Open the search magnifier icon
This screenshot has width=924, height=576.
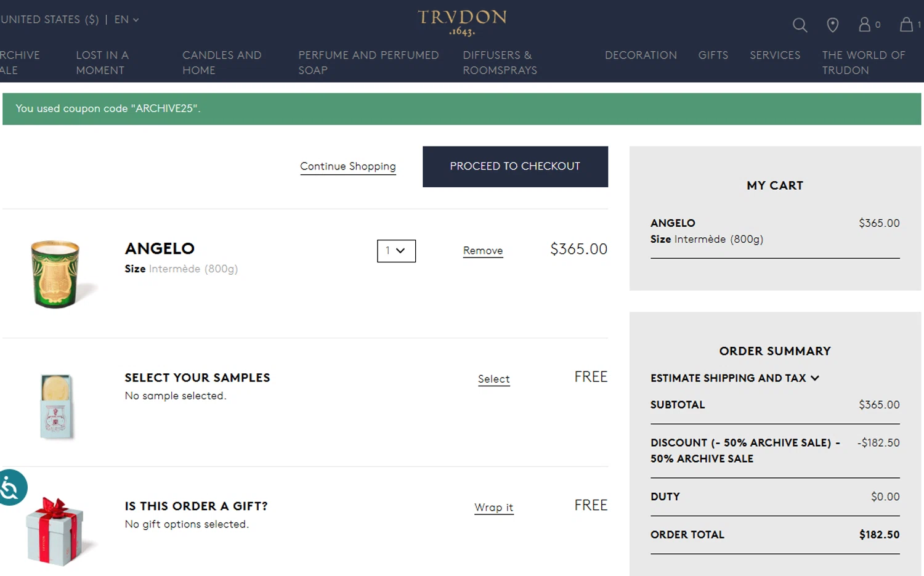(800, 25)
